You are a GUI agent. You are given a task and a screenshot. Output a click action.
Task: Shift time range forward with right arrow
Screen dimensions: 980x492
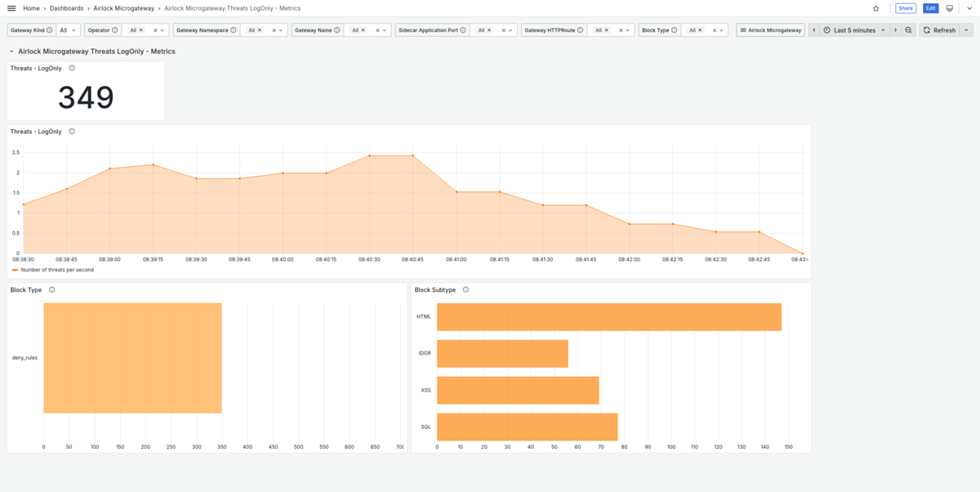896,30
